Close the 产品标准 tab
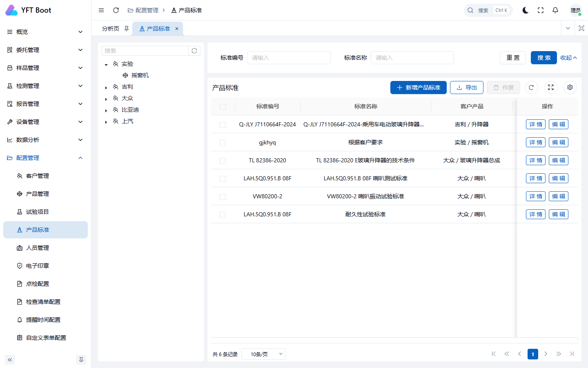 tap(177, 29)
